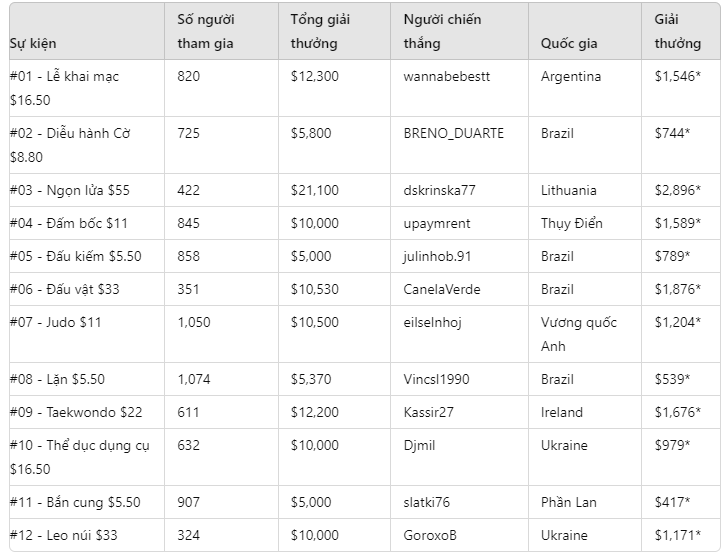Select event '#01 - Lễ khai mạc $16.50'

point(64,88)
